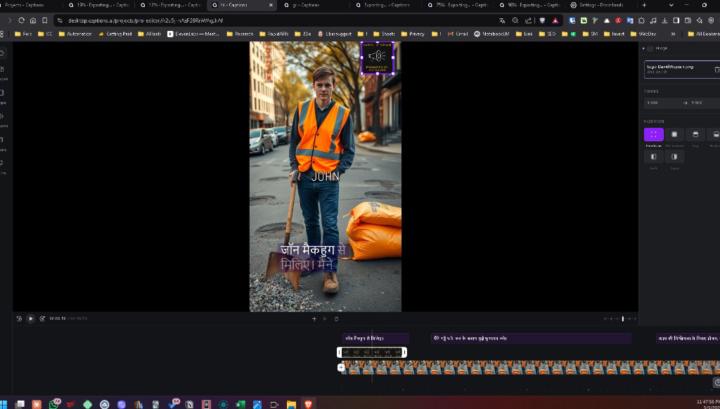Select the logo overlay on the video
The image size is (720, 409).
378,58
